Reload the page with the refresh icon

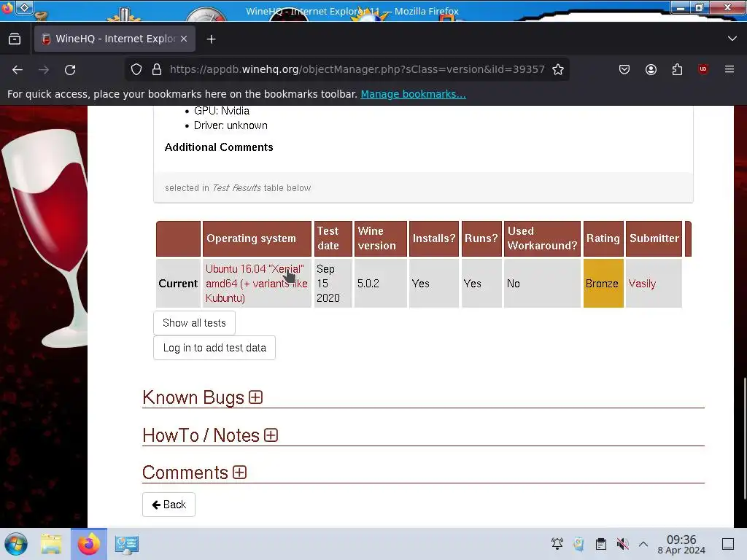[70, 70]
